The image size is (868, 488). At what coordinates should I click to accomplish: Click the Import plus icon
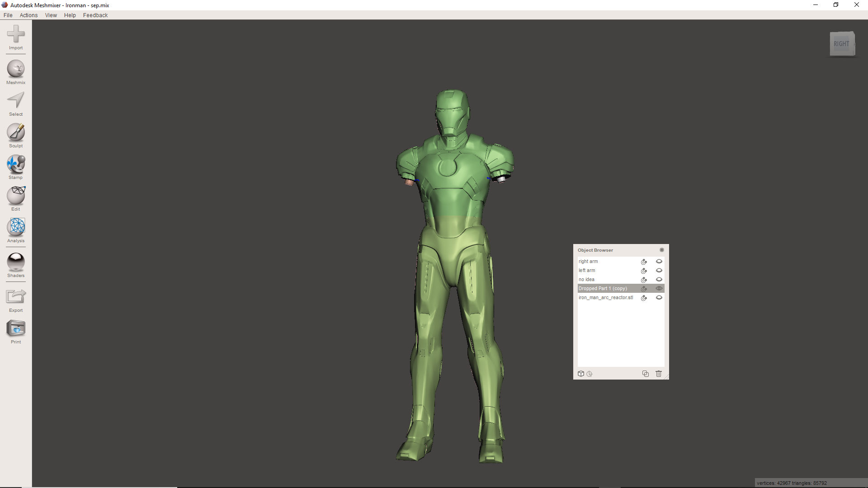[x=16, y=34]
